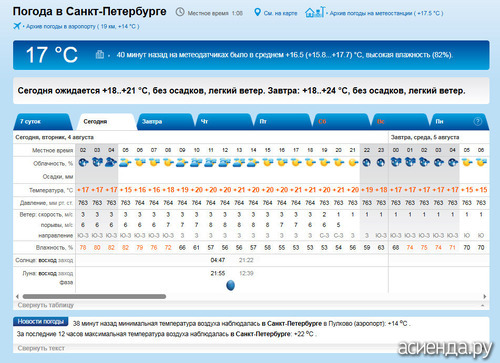Image resolution: width=500 pixels, height=363 pixels.
Task: Collapse news text via Свернуть текст
Action: pos(41,348)
